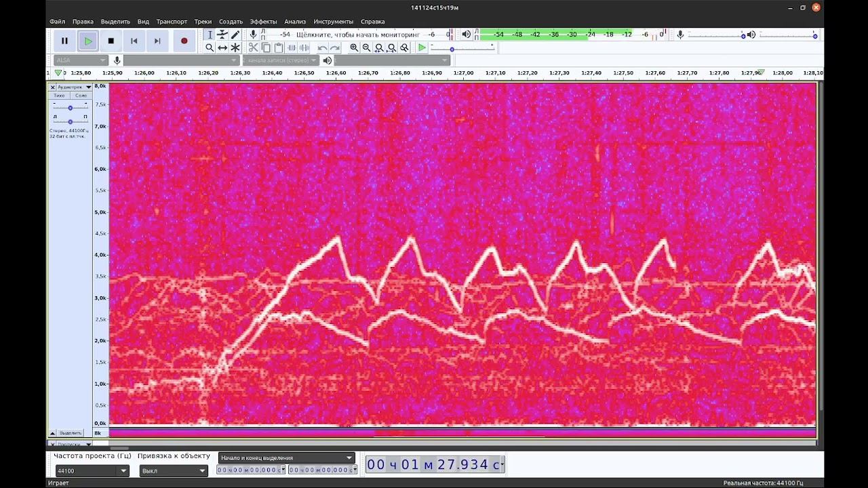Open the project rate 44100 dropdown

[x=92, y=471]
